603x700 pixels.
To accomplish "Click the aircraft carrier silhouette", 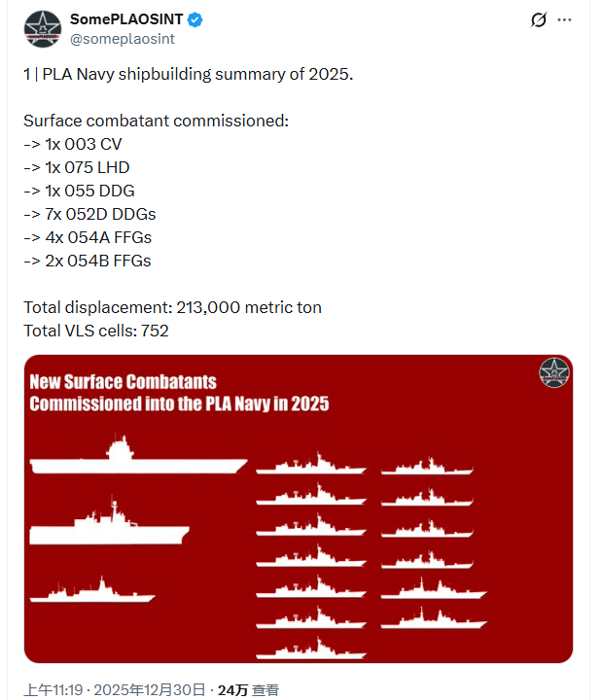I will [x=136, y=455].
